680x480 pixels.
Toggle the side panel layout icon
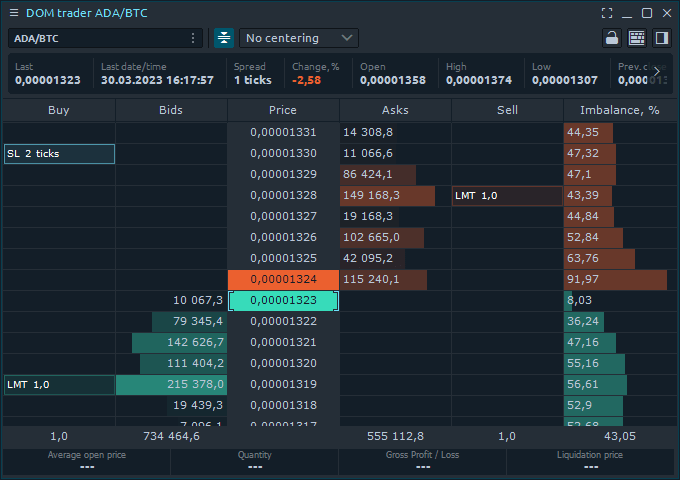point(662,38)
